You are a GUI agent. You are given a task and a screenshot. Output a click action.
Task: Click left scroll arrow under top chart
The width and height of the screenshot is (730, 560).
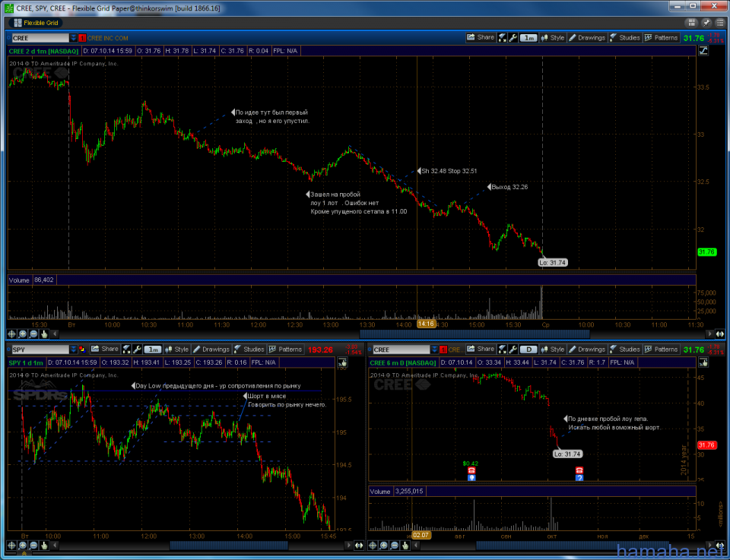click(x=55, y=334)
